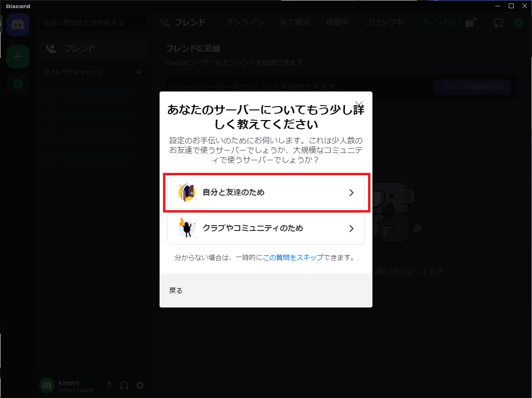Viewport: 532px width, 398px height.
Task: Click the green add-server plus icon
Action: tap(18, 56)
